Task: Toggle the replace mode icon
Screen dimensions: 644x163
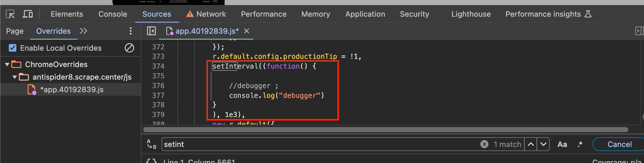Action: pos(151,144)
